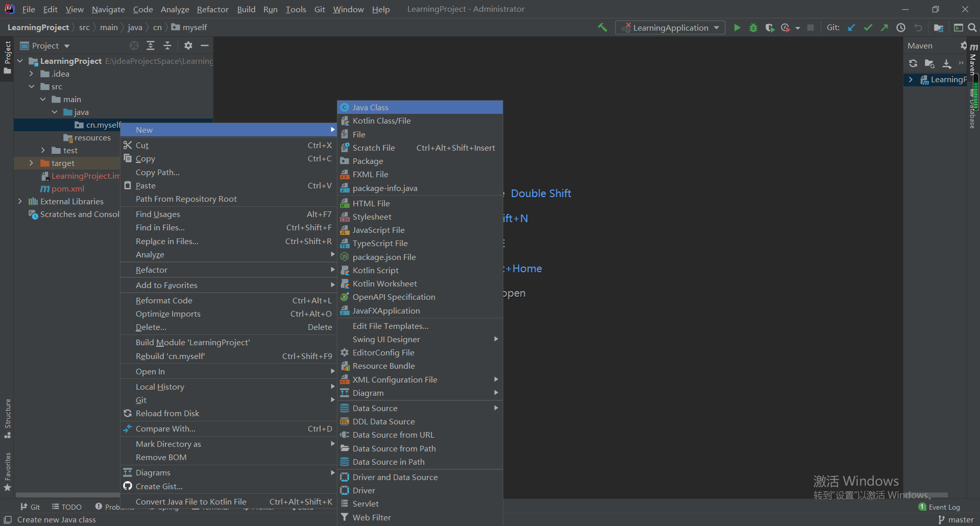Open Maven settings via the gear icon
Image resolution: width=980 pixels, height=526 pixels.
964,45
